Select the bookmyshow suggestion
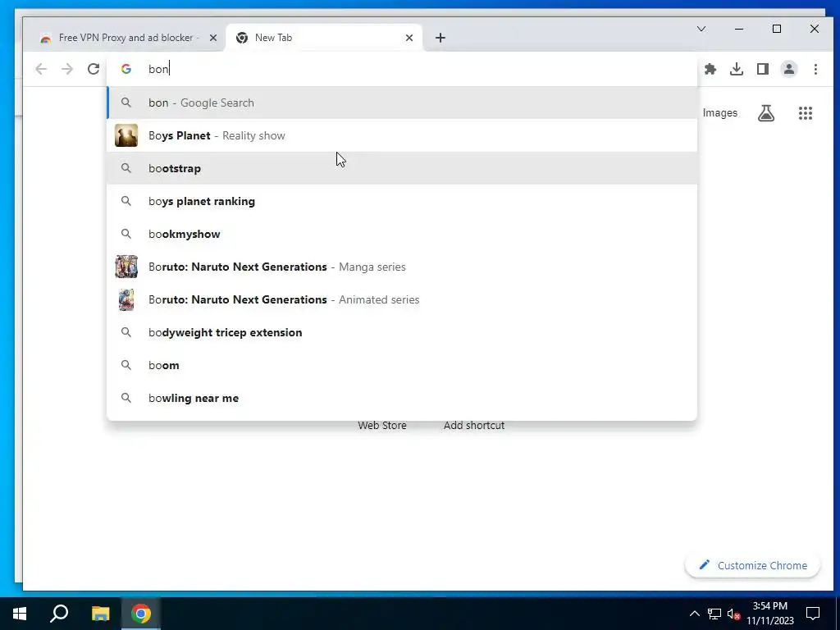 point(402,234)
